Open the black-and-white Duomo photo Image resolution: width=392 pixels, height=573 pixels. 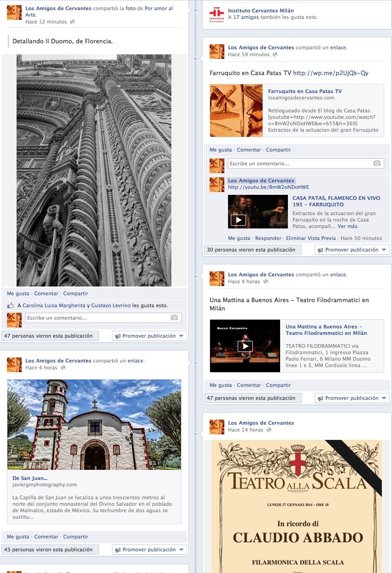(94, 170)
